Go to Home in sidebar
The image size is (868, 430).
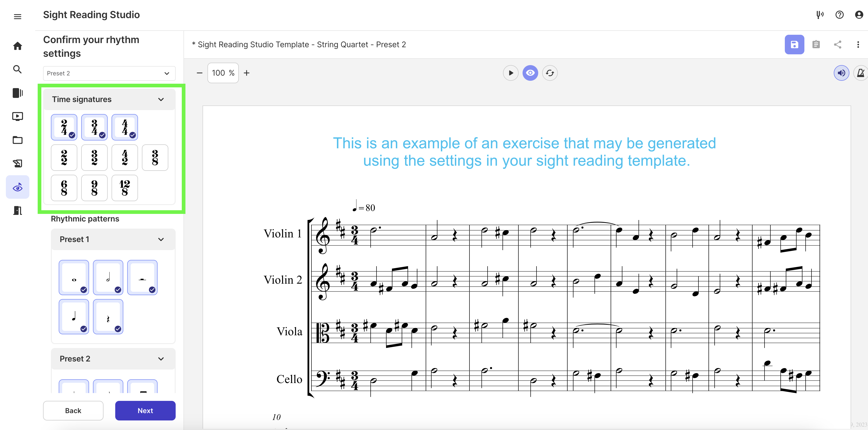tap(18, 46)
